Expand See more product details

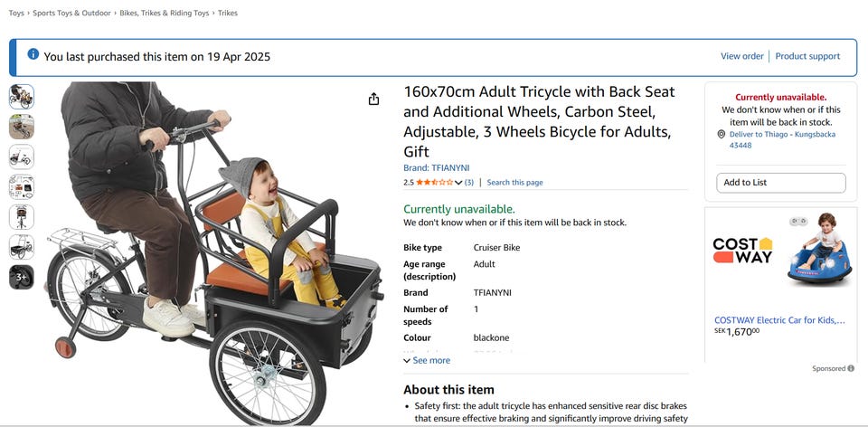[427, 360]
